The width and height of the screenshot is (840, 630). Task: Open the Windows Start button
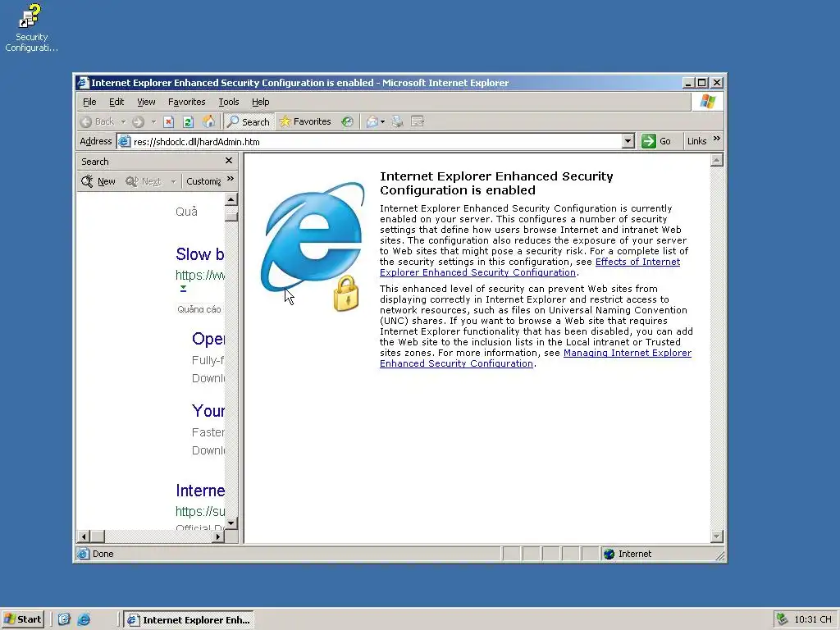click(22, 619)
